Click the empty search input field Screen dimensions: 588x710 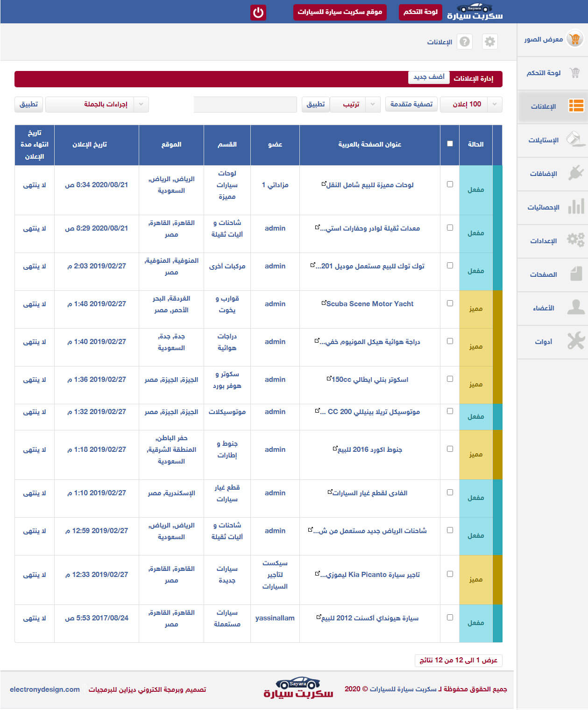click(x=245, y=105)
